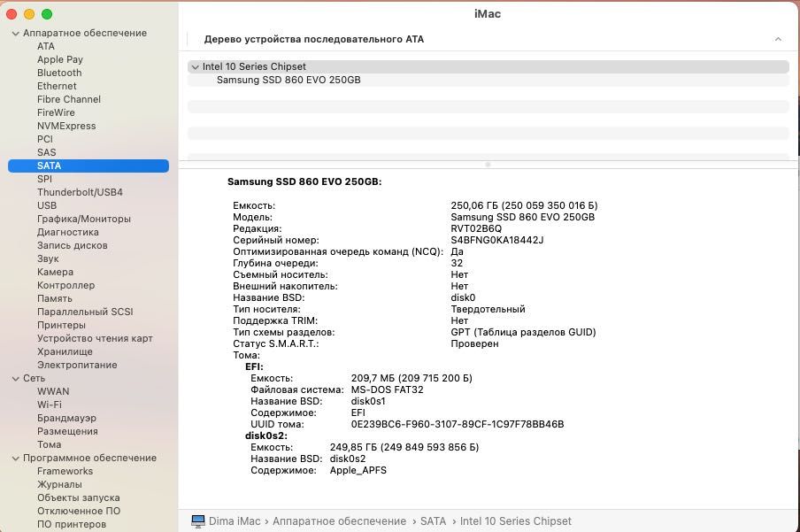Select WWAN under Сеть
Viewport: 800px width, 532px height.
pos(53,391)
